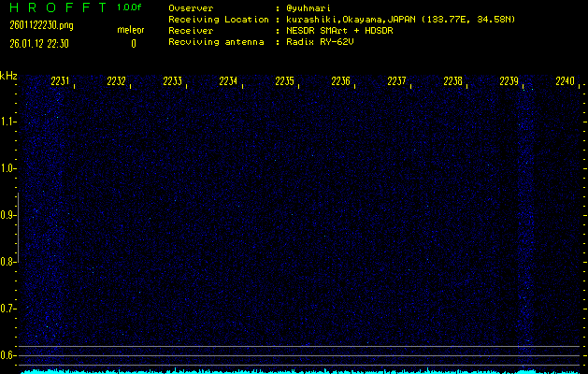Select the 2240 time marker at right edge

tap(566, 82)
